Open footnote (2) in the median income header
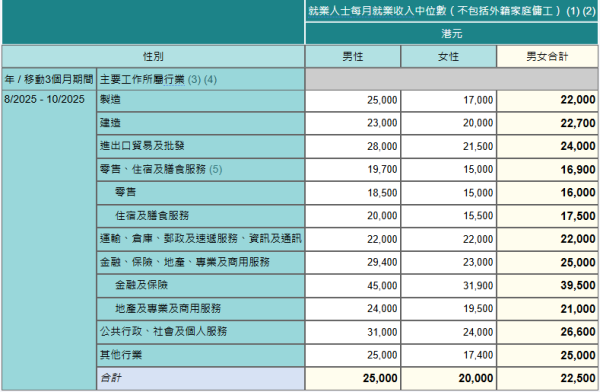 pos(589,11)
